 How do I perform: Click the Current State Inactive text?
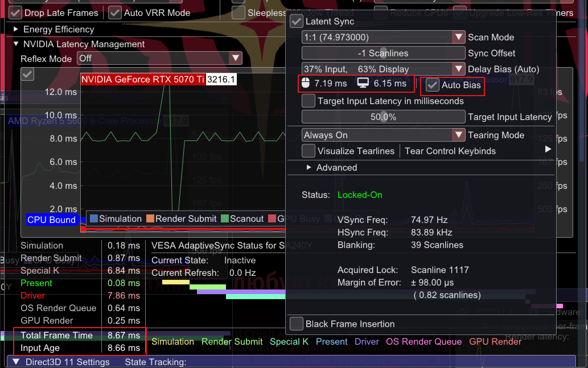tap(240, 261)
